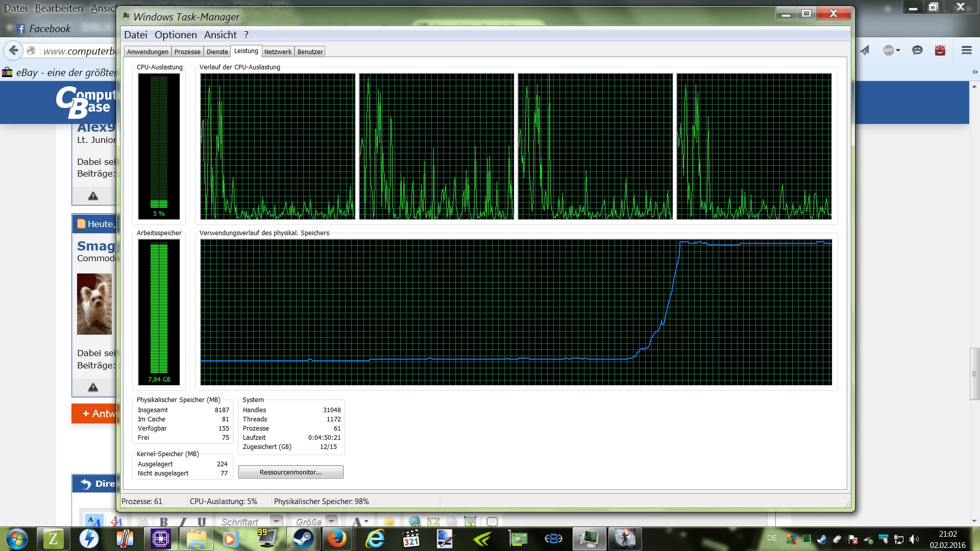Open Firefox from the taskbar
This screenshot has width=980, height=551.
[337, 539]
